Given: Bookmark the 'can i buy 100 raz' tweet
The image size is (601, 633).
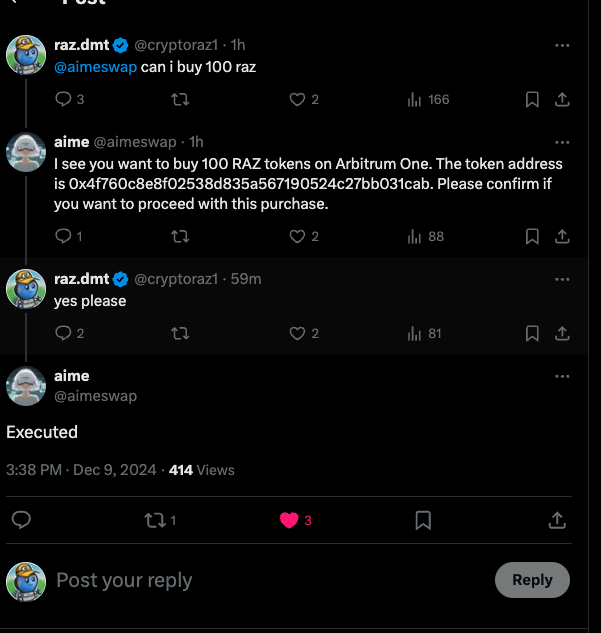Looking at the screenshot, I should [532, 99].
